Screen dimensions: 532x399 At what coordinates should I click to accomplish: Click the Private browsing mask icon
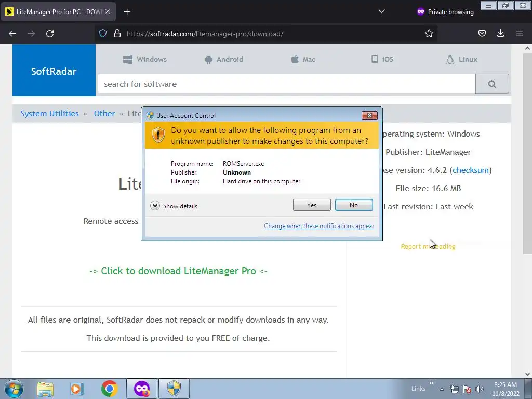[421, 11]
